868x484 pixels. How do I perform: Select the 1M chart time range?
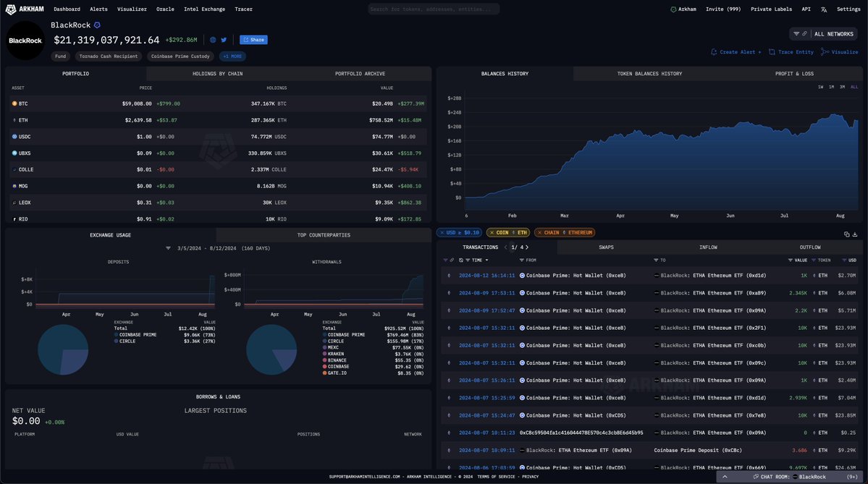[x=832, y=87]
